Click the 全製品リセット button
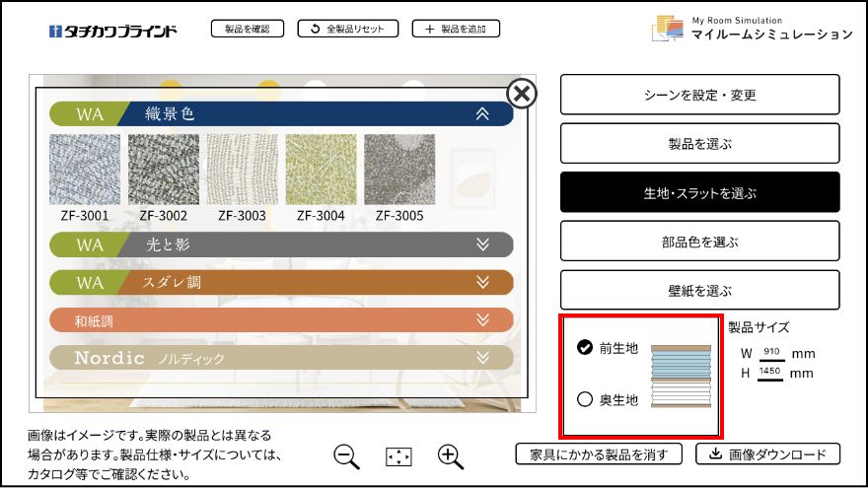The image size is (868, 488). pyautogui.click(x=347, y=29)
